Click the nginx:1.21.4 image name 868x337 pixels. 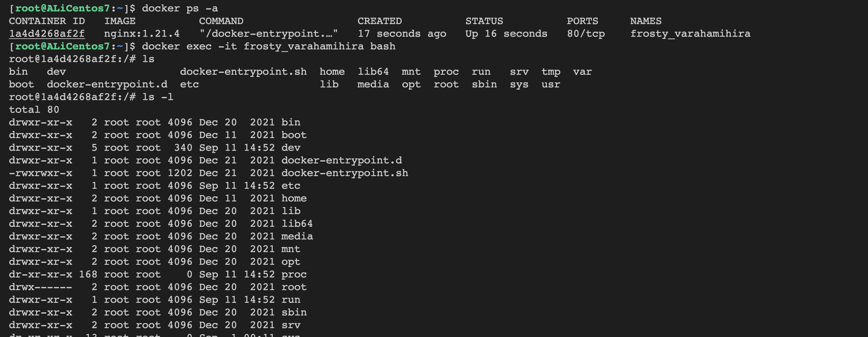coord(141,34)
